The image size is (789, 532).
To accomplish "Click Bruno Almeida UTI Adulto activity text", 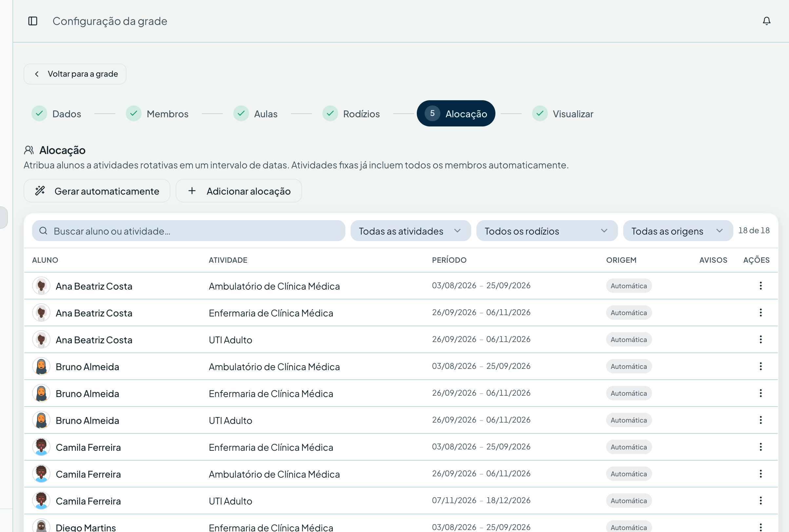I will click(x=230, y=421).
